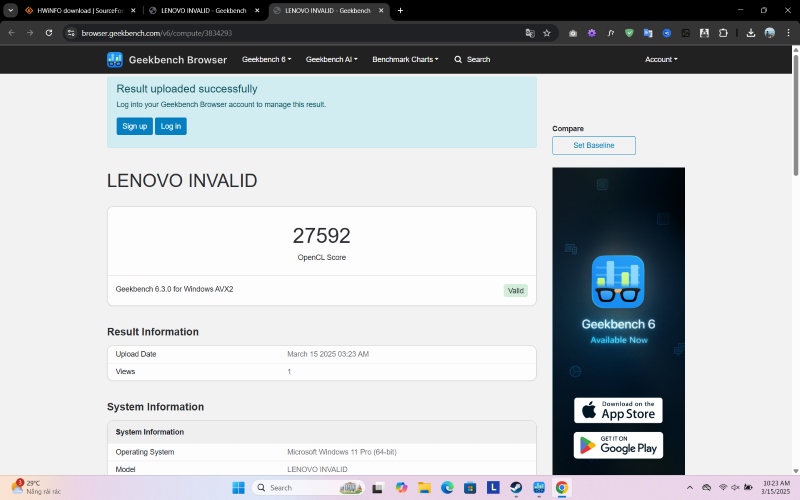Click the browser address bar URL
The height and width of the screenshot is (500, 800).
(157, 33)
